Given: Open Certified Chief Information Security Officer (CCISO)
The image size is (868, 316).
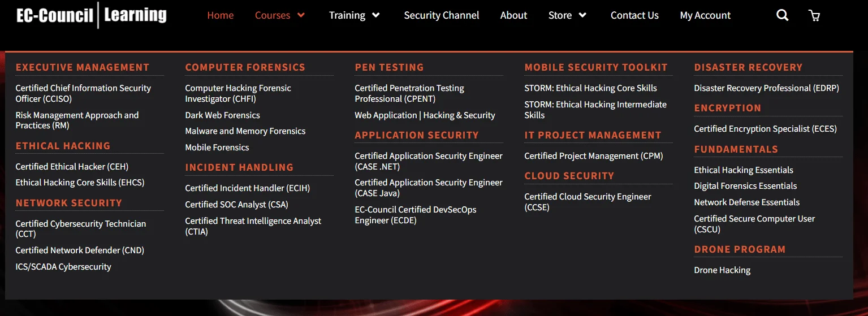Looking at the screenshot, I should tap(83, 93).
